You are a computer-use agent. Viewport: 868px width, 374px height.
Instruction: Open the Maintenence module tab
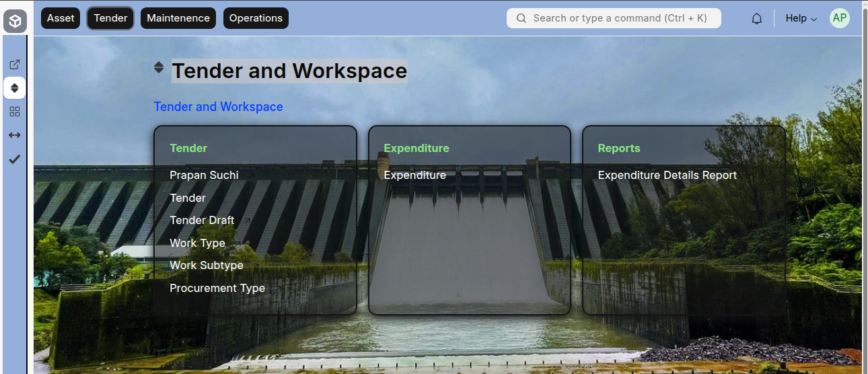(178, 18)
